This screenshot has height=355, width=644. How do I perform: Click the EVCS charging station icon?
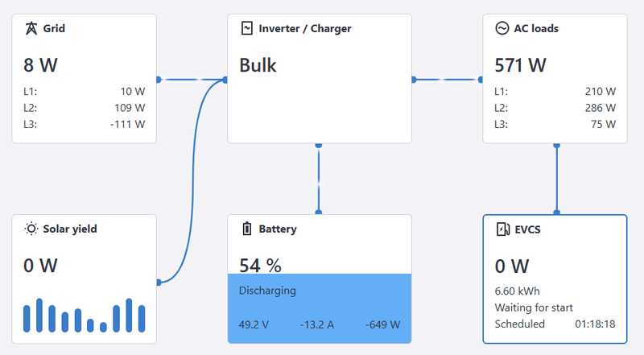(502, 229)
